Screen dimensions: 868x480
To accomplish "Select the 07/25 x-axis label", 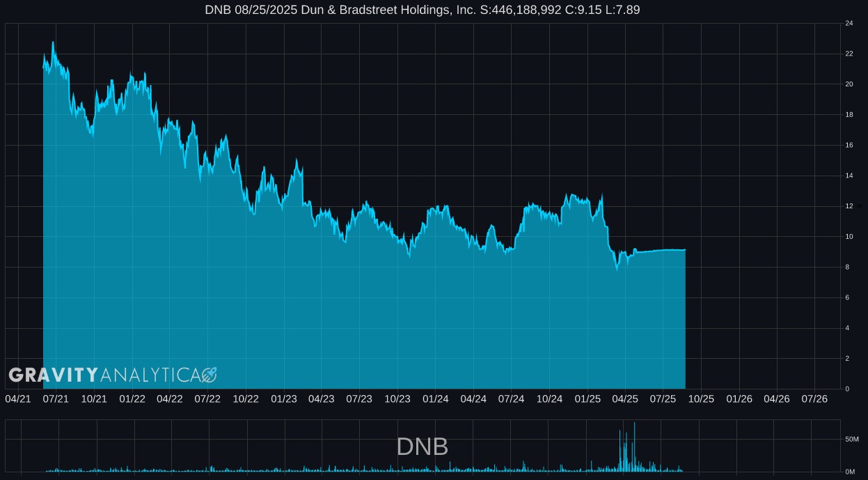I will [663, 398].
